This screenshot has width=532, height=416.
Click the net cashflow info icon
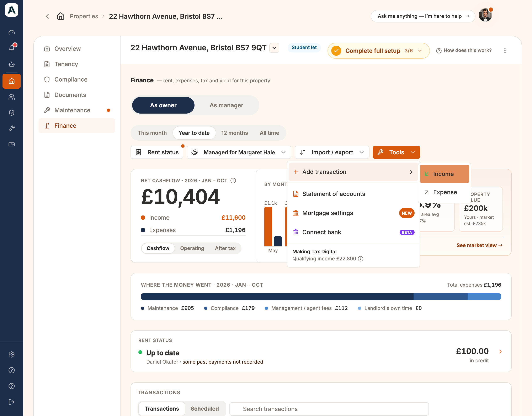pos(233,181)
